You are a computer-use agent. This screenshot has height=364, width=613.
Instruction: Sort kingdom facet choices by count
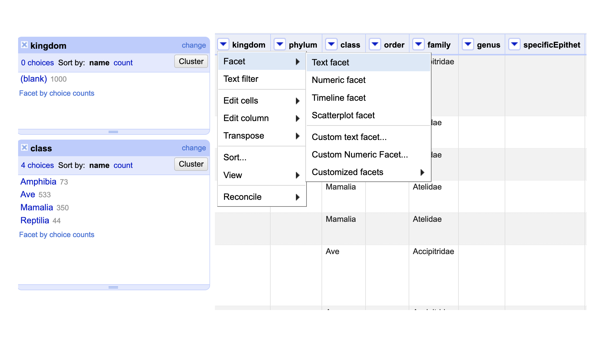(123, 63)
